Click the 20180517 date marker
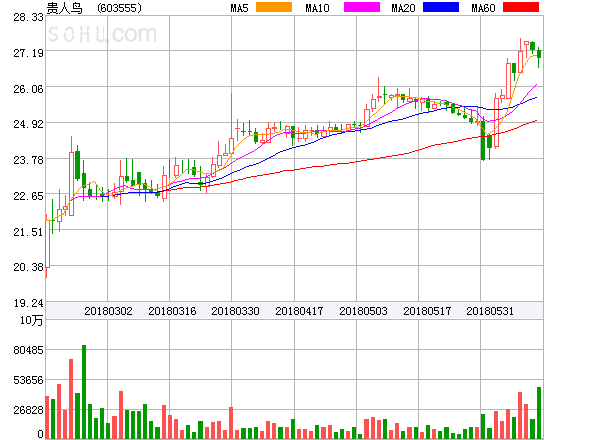600x440 pixels. coord(427,311)
